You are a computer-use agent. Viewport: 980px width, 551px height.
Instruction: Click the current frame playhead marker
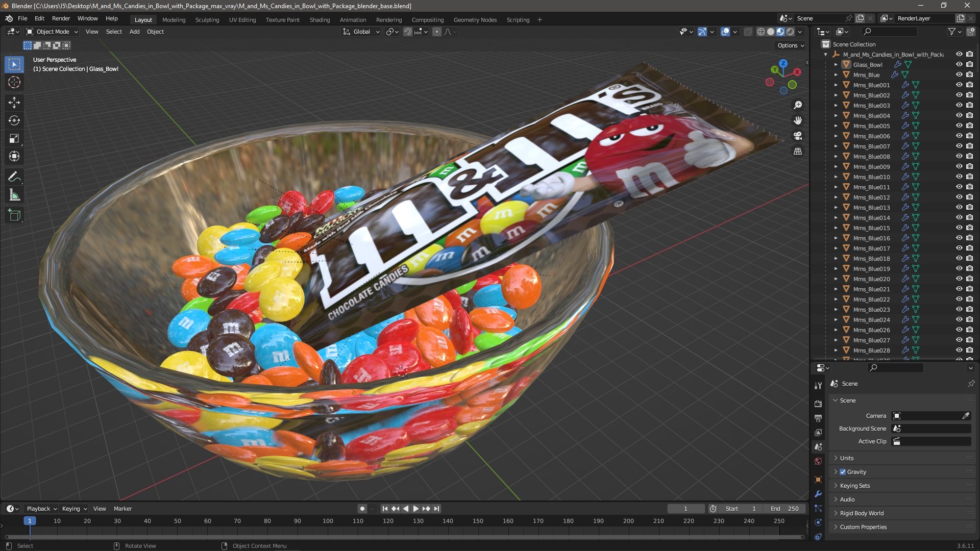[x=30, y=521]
